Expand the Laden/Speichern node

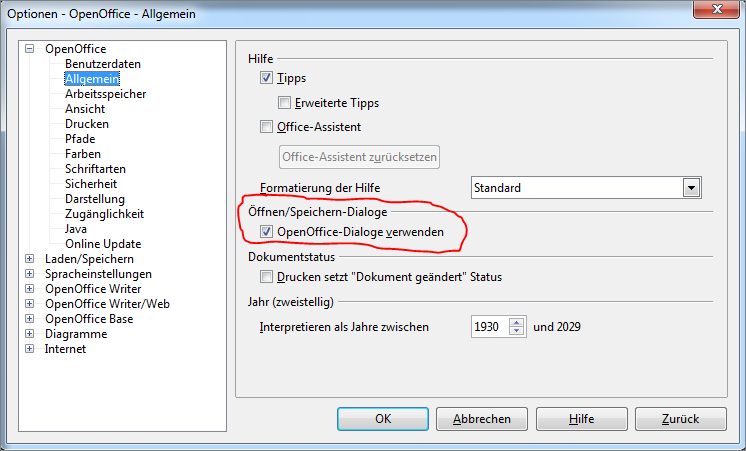click(x=29, y=259)
